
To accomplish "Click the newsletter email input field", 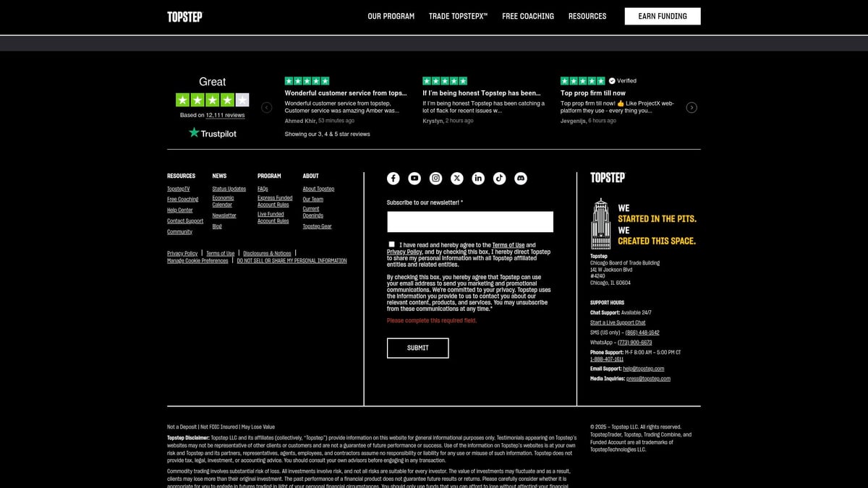I will [469, 222].
